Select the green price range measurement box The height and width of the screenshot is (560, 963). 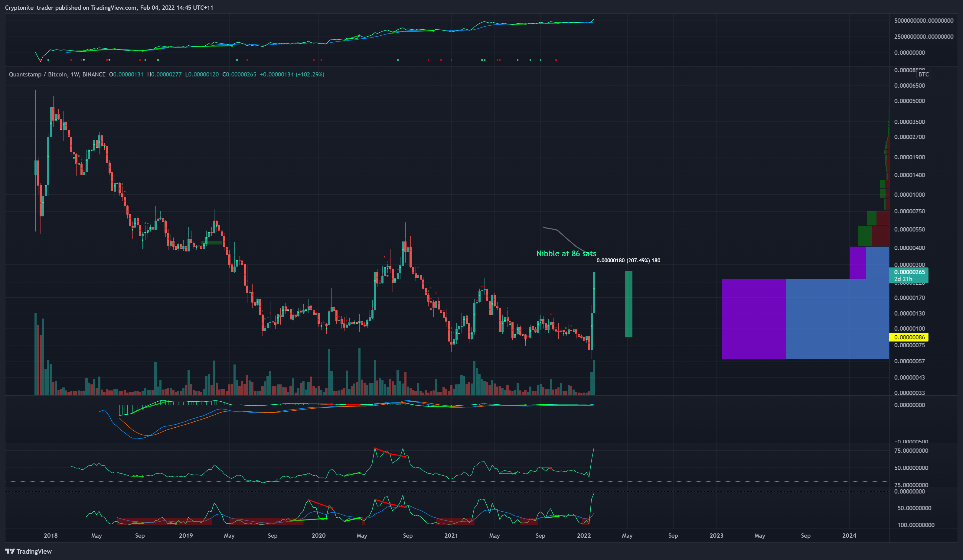(628, 304)
